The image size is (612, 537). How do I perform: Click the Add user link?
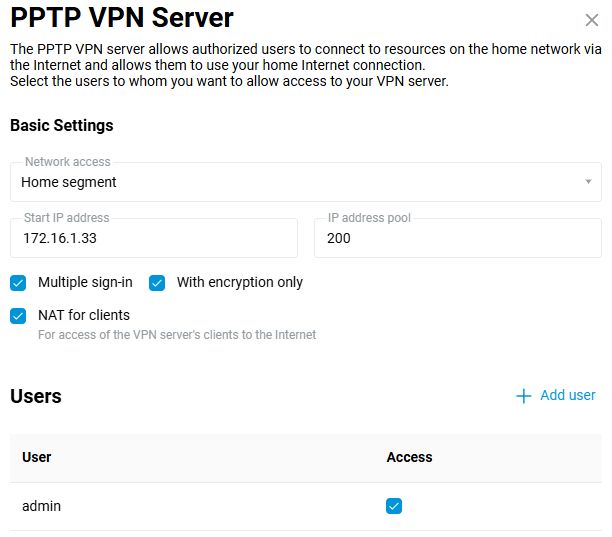click(567, 395)
